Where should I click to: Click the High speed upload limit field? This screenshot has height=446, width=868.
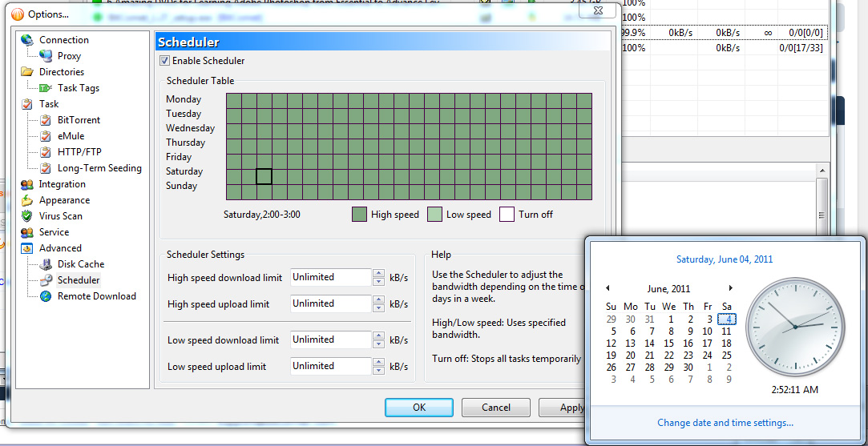coord(330,303)
